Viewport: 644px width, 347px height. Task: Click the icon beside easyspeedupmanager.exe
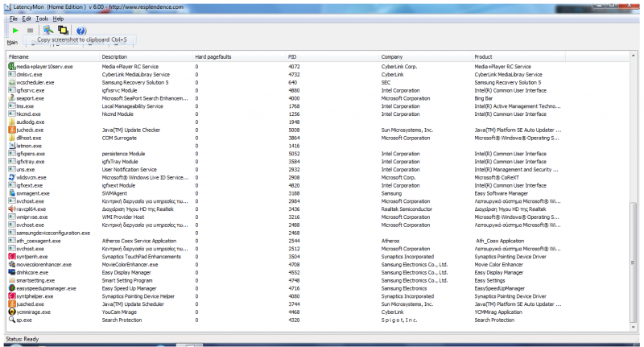[x=11, y=287]
